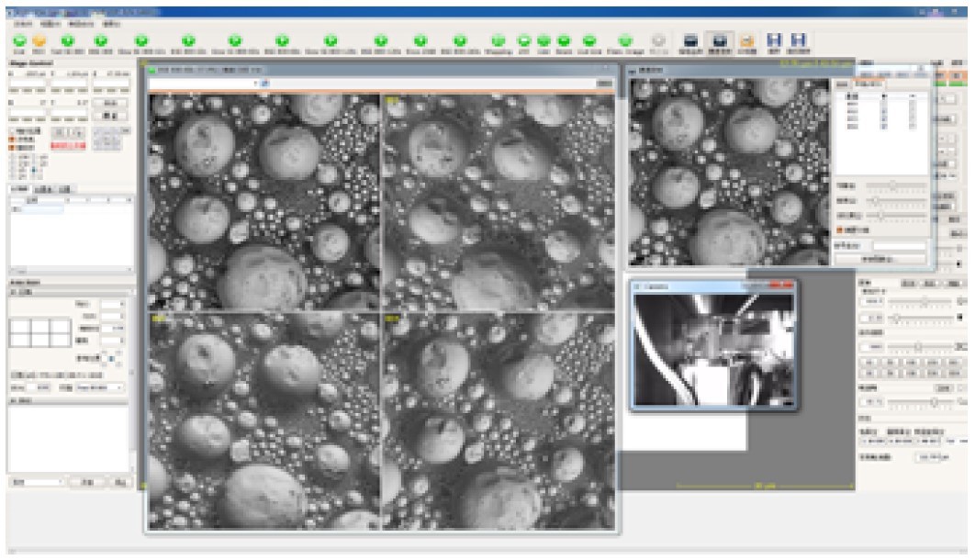The image size is (975, 560).
Task: Click the orange round icon in the toolbar
Action: coord(39,41)
